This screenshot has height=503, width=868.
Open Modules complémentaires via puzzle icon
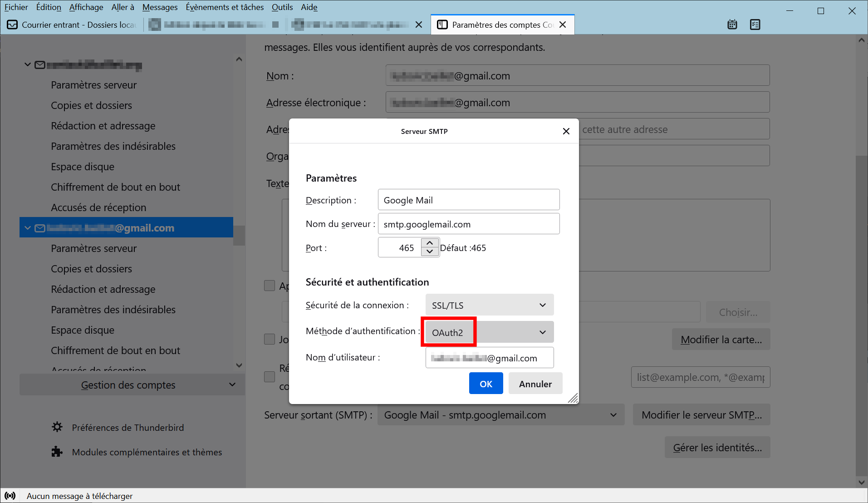point(56,451)
